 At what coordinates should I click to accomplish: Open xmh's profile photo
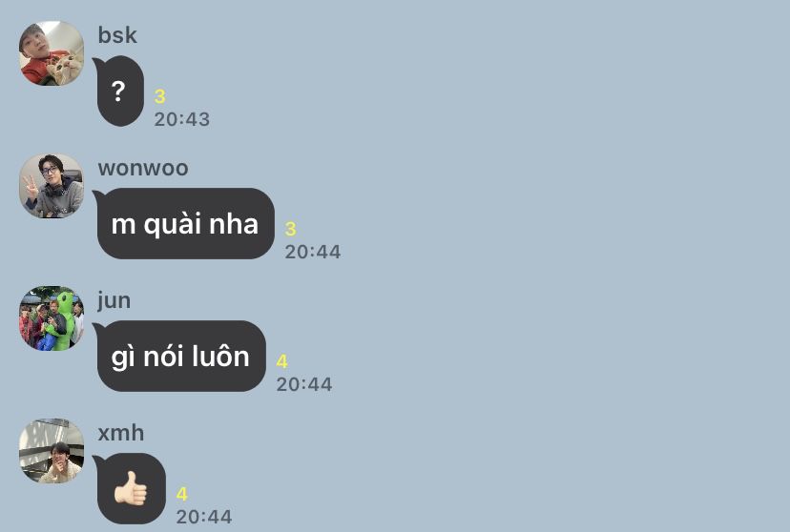click(x=52, y=450)
